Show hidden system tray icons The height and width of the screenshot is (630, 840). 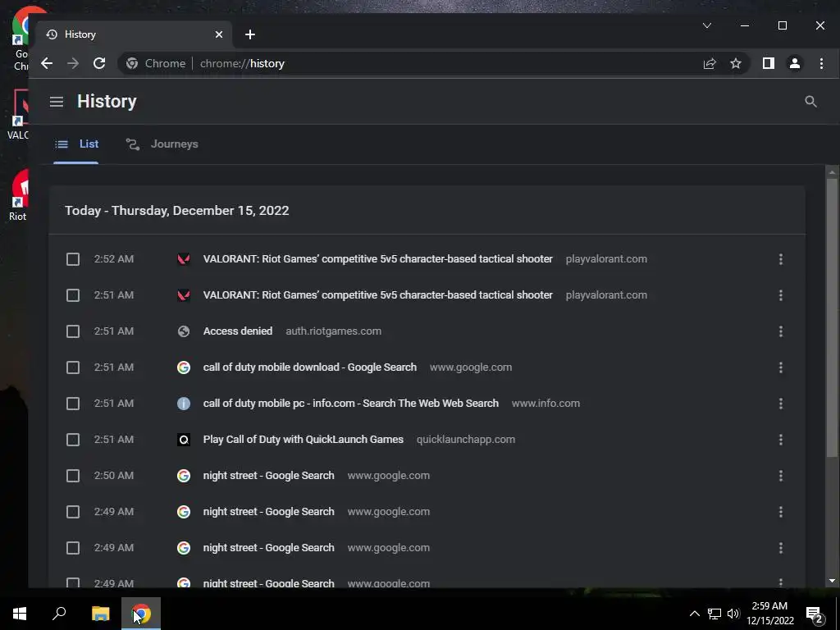(x=694, y=614)
